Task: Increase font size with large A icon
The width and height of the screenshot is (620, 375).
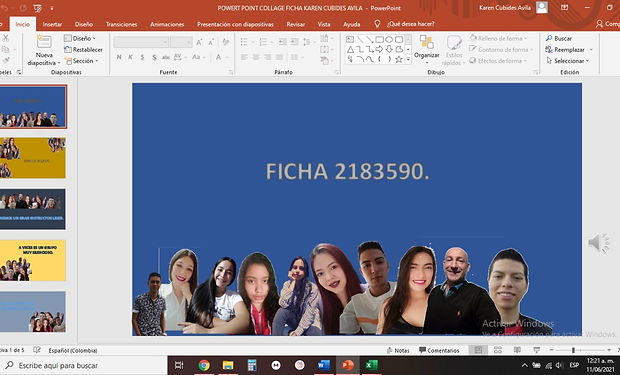Action: 199,42
